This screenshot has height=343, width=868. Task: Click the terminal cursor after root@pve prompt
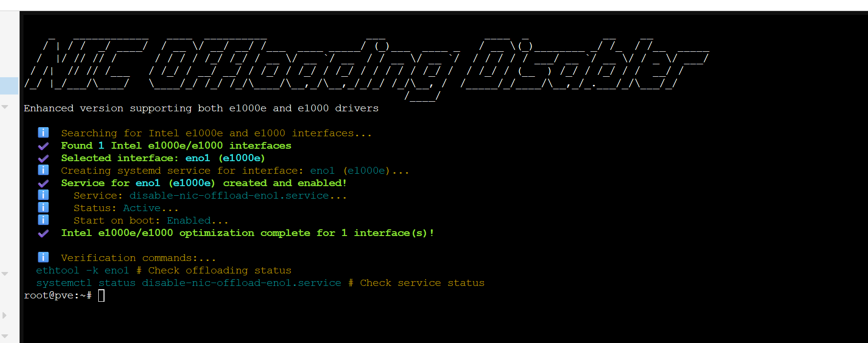tap(101, 296)
